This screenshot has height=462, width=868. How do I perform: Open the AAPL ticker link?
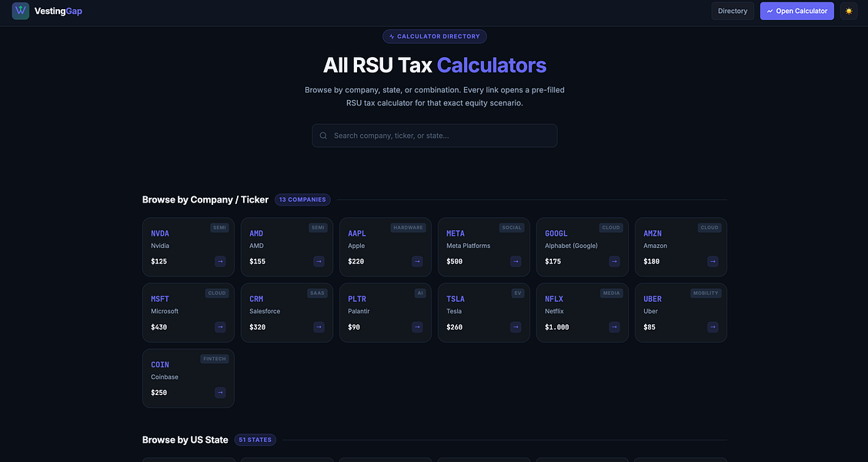point(357,234)
